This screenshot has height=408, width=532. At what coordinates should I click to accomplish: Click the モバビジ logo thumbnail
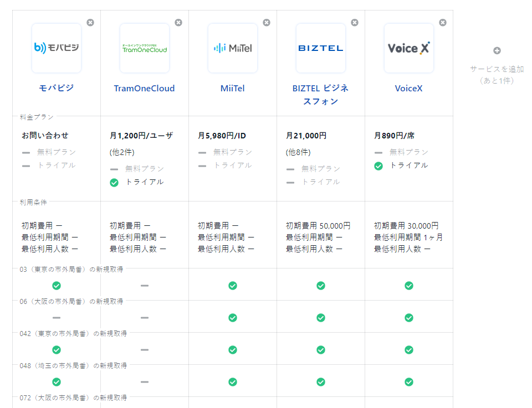click(57, 48)
